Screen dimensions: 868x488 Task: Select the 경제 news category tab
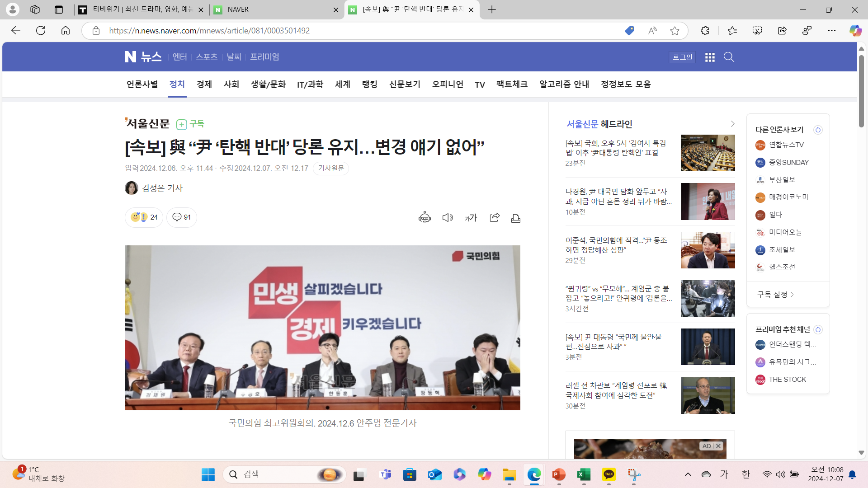(x=204, y=84)
